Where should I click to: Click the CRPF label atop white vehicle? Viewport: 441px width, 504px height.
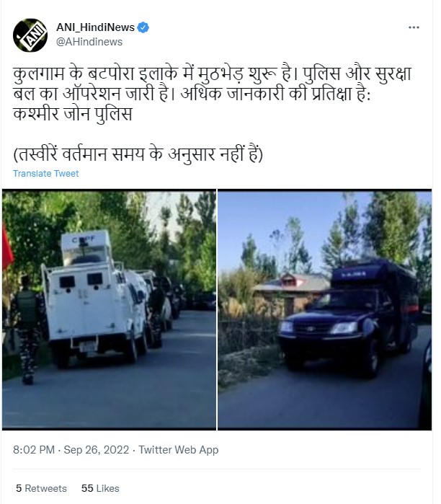(x=84, y=239)
